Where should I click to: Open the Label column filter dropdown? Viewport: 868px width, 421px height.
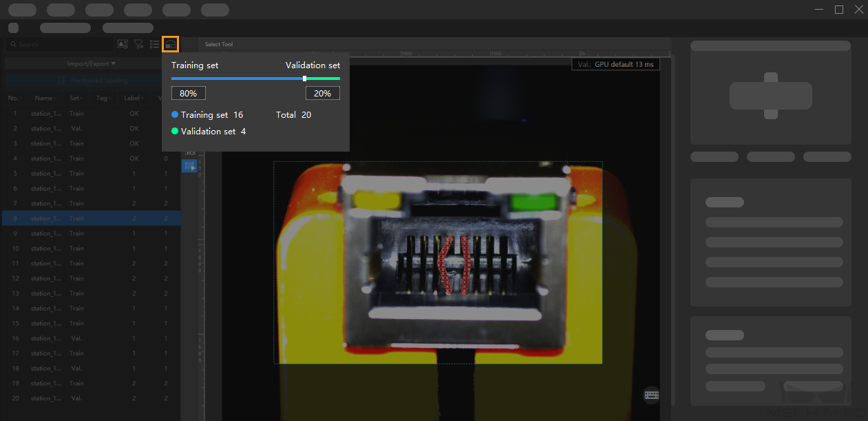[x=132, y=98]
